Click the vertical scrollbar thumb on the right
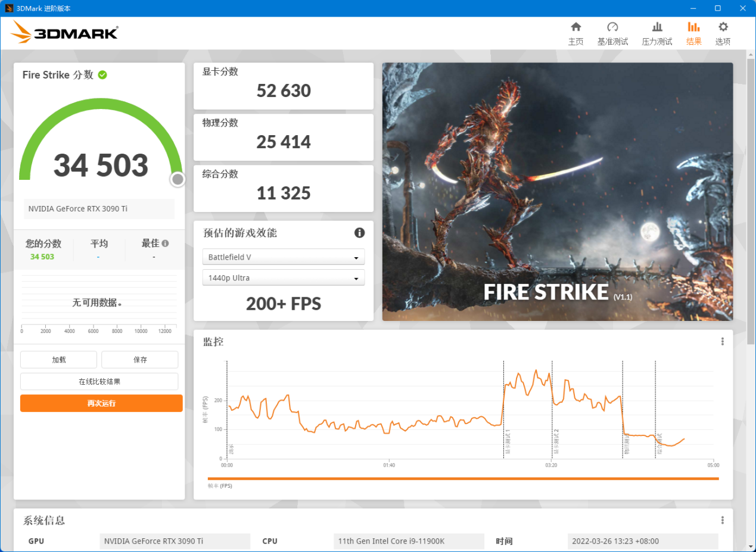 [x=751, y=201]
